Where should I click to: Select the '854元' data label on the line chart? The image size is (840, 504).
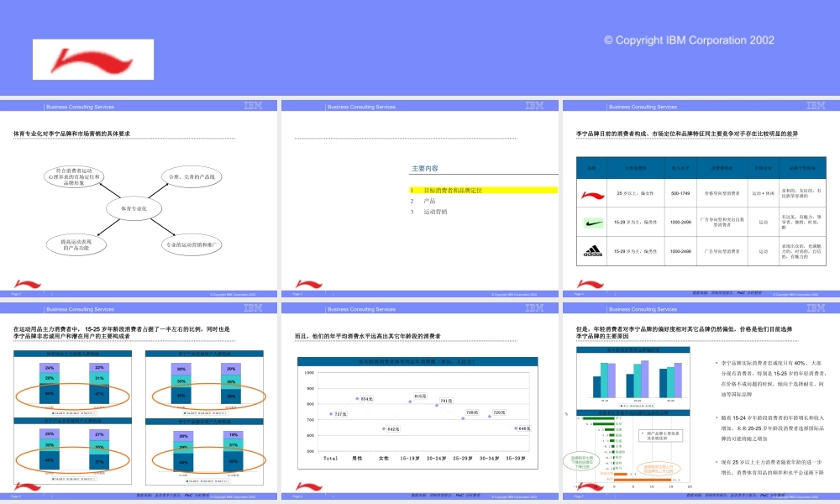tap(365, 398)
